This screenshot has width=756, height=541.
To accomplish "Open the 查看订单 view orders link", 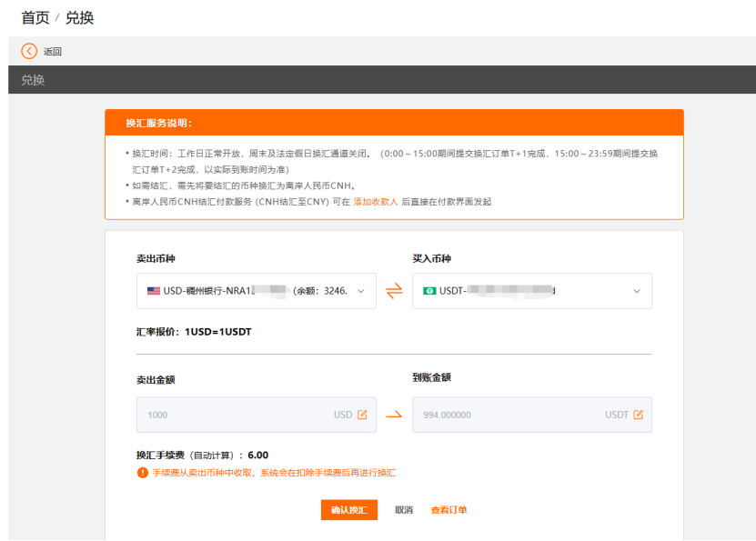I will point(449,510).
